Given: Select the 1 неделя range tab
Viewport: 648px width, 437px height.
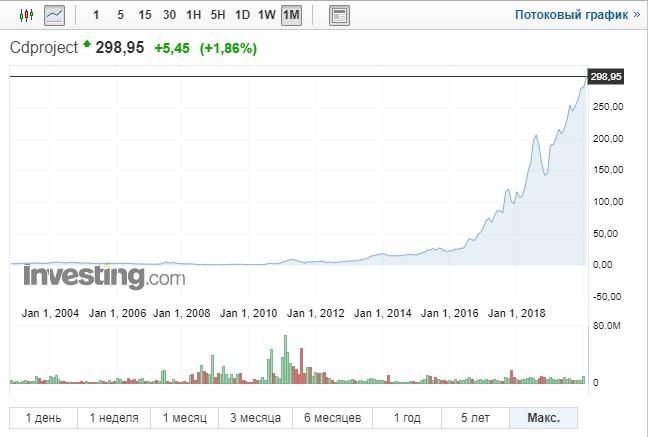Looking at the screenshot, I should point(114,418).
